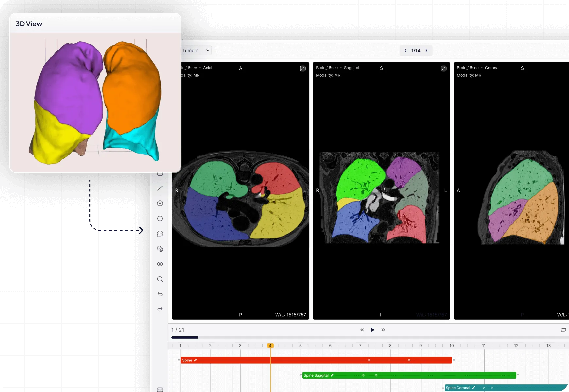
Task: Click the Axial MR slice image
Action: [x=240, y=199]
